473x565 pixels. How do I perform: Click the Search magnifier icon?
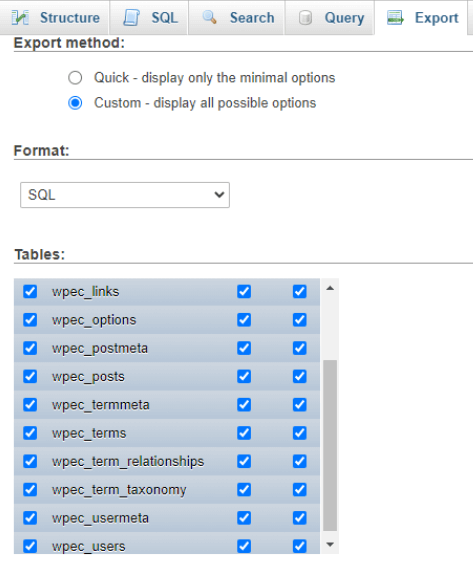(210, 17)
